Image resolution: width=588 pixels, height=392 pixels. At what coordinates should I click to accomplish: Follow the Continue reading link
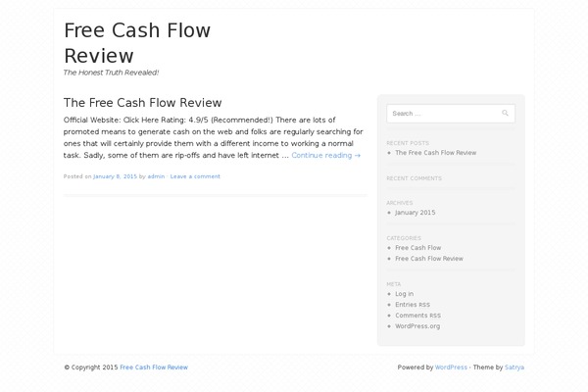[x=326, y=155]
